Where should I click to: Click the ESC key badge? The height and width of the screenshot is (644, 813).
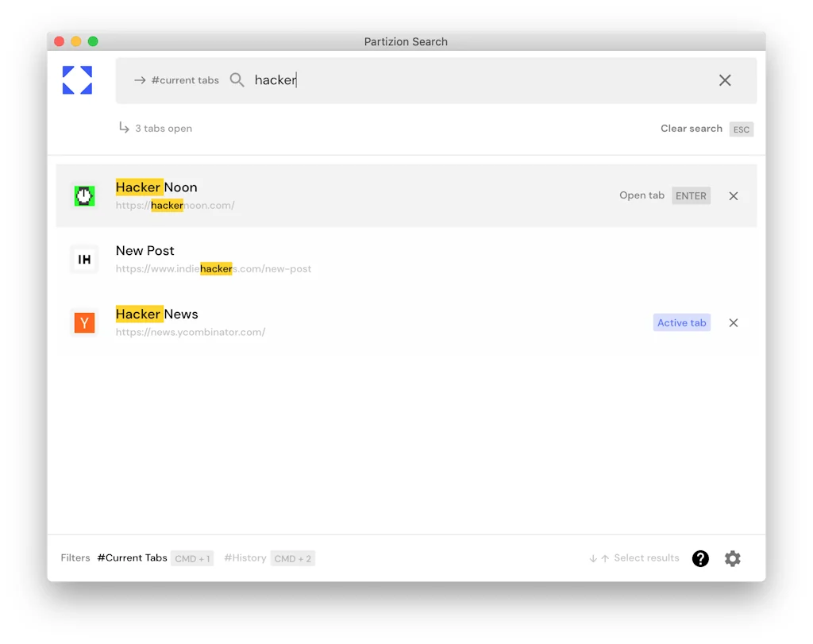[x=741, y=129]
